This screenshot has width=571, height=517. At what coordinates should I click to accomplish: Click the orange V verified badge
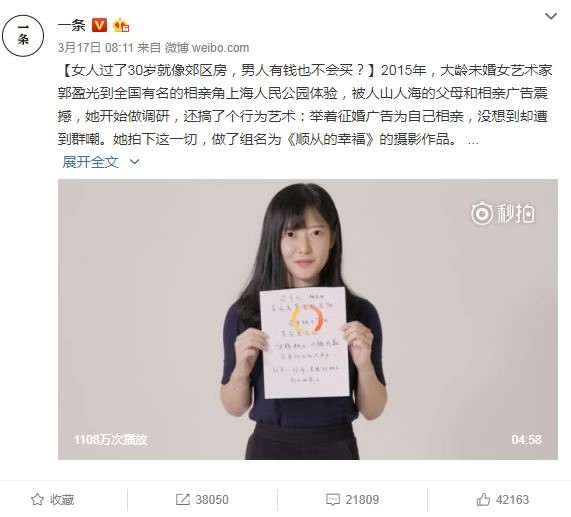(99, 25)
